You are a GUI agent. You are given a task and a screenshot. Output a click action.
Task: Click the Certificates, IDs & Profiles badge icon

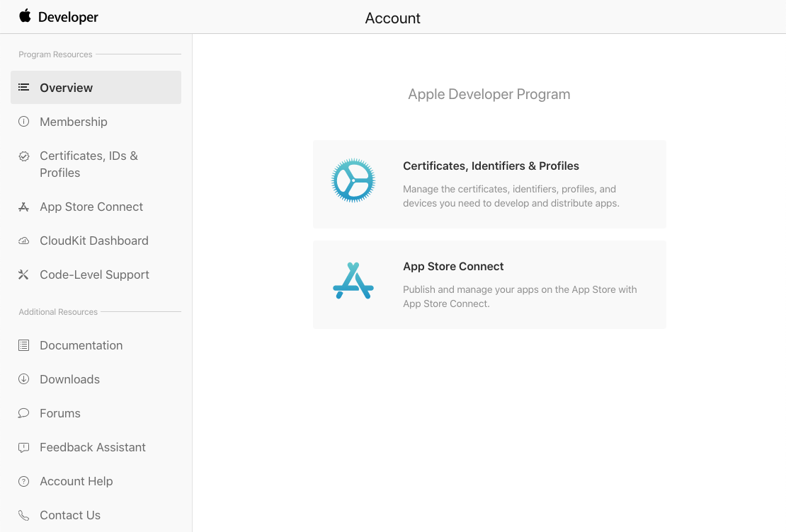pos(23,156)
